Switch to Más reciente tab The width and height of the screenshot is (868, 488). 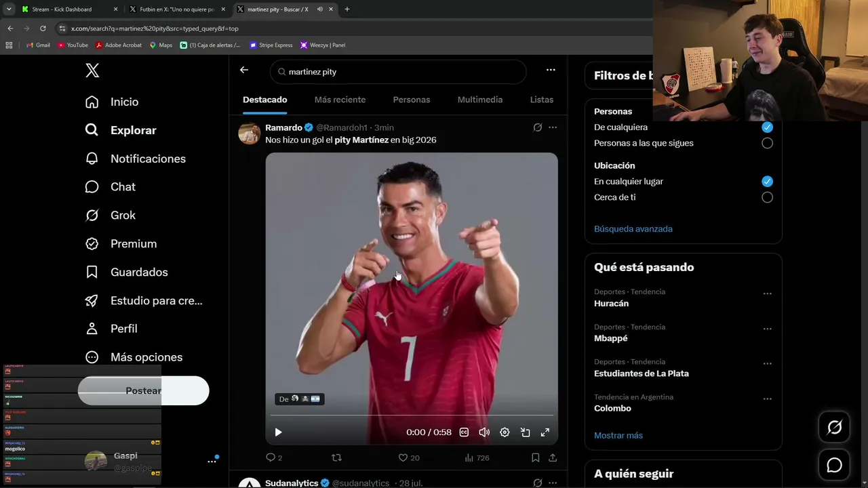click(x=340, y=100)
